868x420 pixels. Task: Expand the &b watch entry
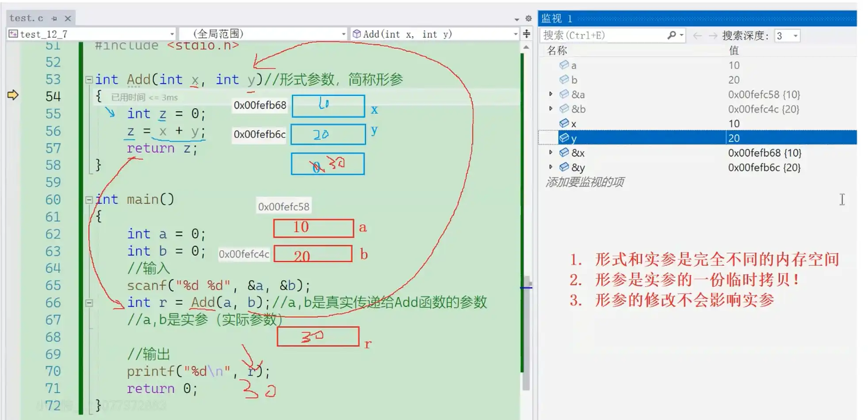[x=551, y=109]
